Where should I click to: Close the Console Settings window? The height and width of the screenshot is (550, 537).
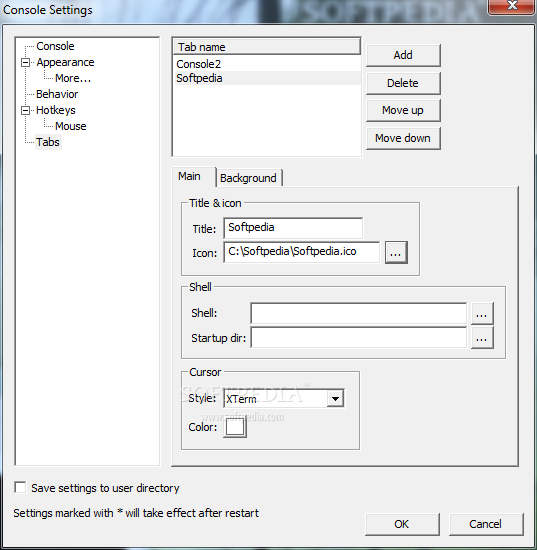pyautogui.click(x=512, y=6)
